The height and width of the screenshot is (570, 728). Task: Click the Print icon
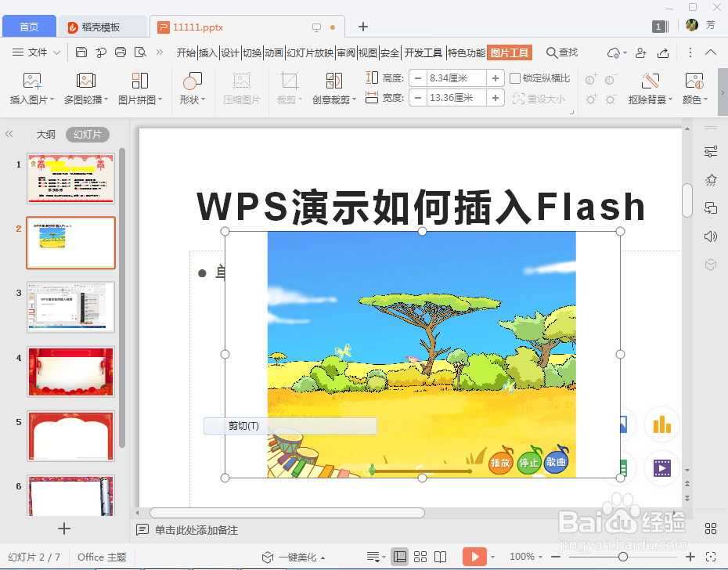tap(121, 52)
